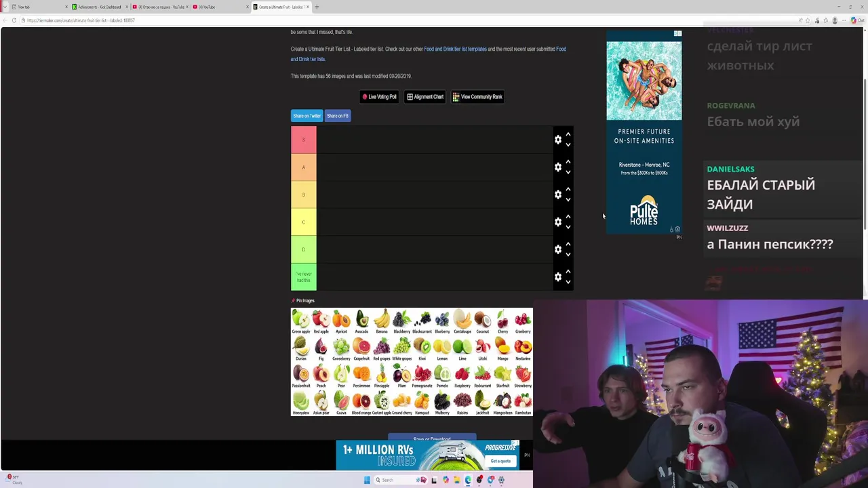Open a new browser tab with plus
This screenshot has width=868, height=488.
(x=317, y=7)
